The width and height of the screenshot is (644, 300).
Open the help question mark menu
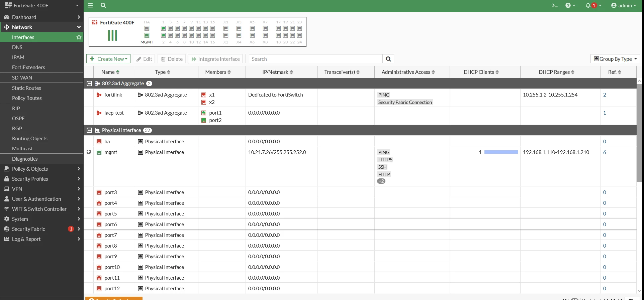tap(570, 5)
